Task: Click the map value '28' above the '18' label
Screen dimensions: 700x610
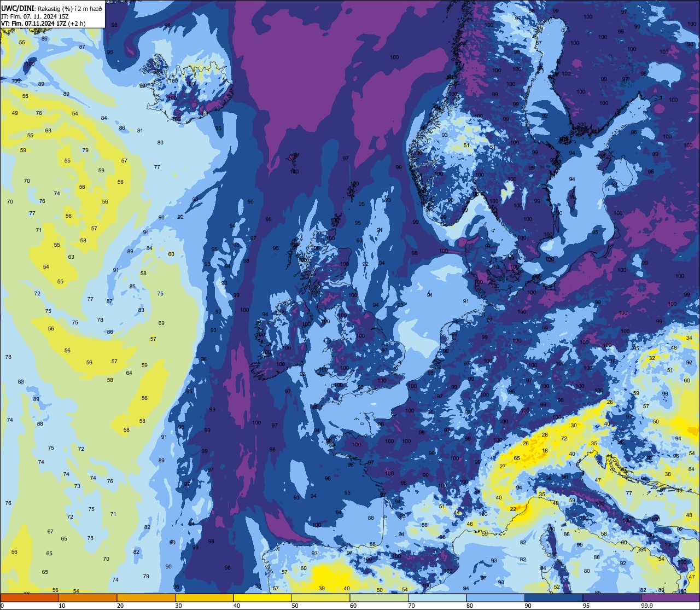Action: pyautogui.click(x=545, y=434)
